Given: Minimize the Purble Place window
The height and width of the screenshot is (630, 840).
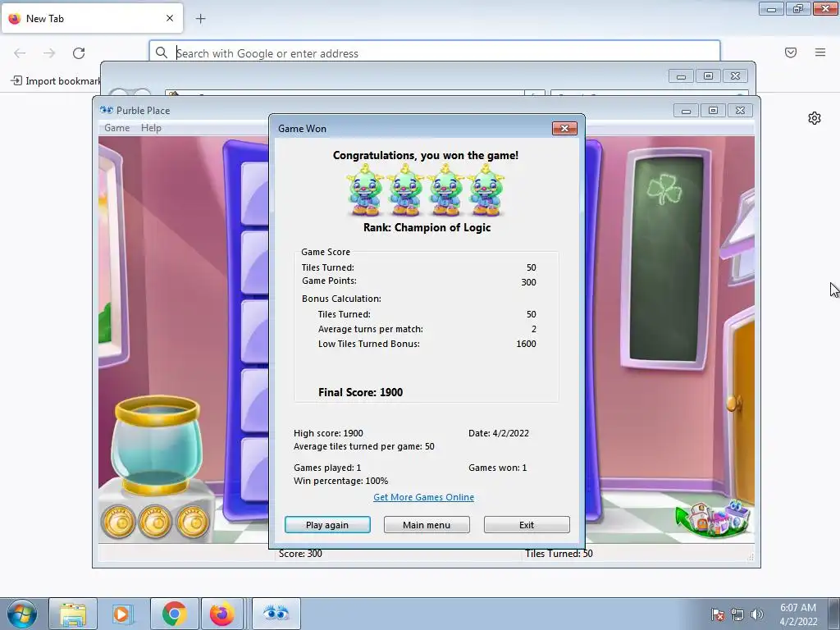Looking at the screenshot, I should click(686, 111).
